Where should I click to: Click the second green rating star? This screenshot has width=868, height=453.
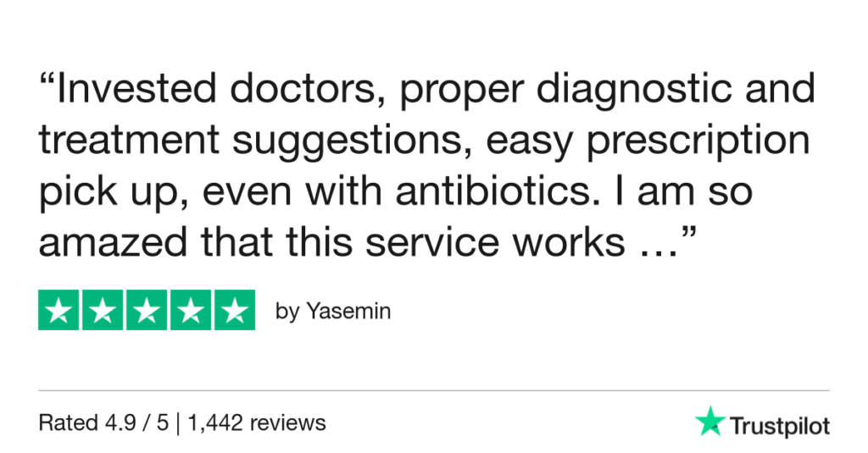tap(103, 310)
